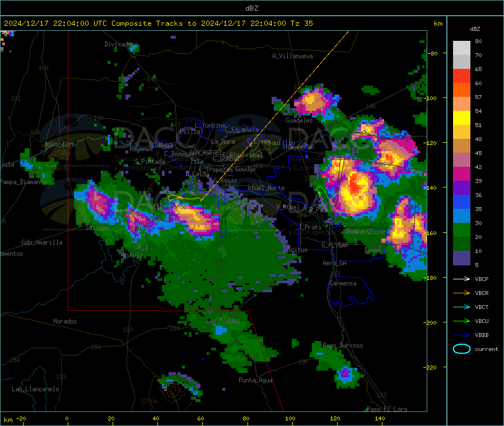
Task: Click the Goudge place label
Action: [x=245, y=169]
